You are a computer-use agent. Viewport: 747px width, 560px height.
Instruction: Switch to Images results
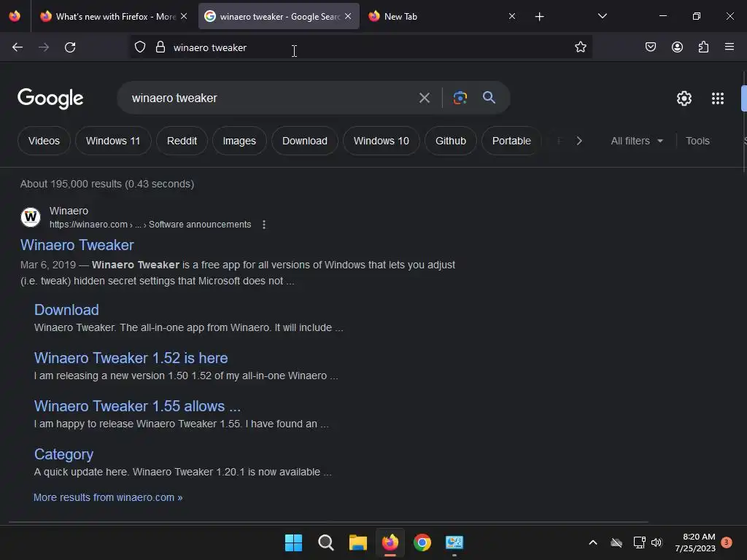click(x=239, y=141)
